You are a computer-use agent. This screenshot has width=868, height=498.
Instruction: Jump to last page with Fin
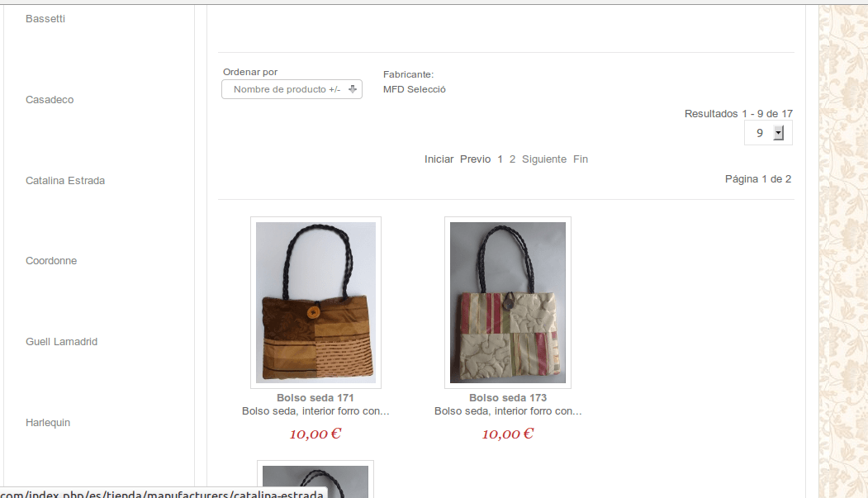tap(580, 159)
